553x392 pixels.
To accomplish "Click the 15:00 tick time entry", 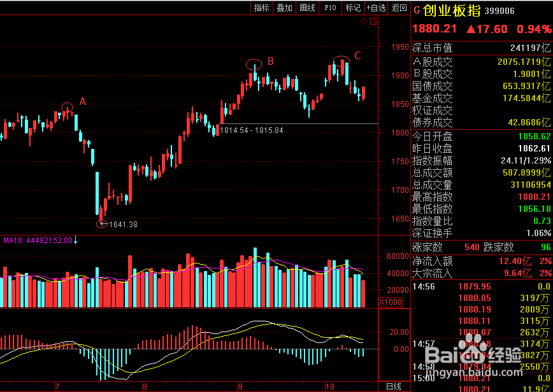I will [424, 378].
